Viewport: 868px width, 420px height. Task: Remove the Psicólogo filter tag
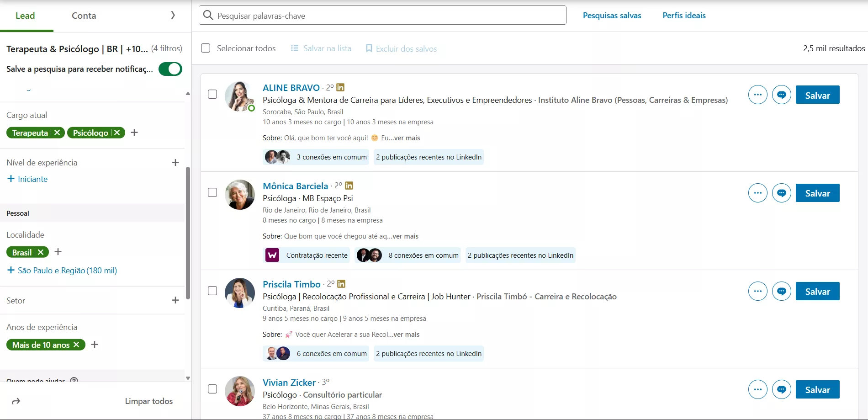tap(117, 133)
